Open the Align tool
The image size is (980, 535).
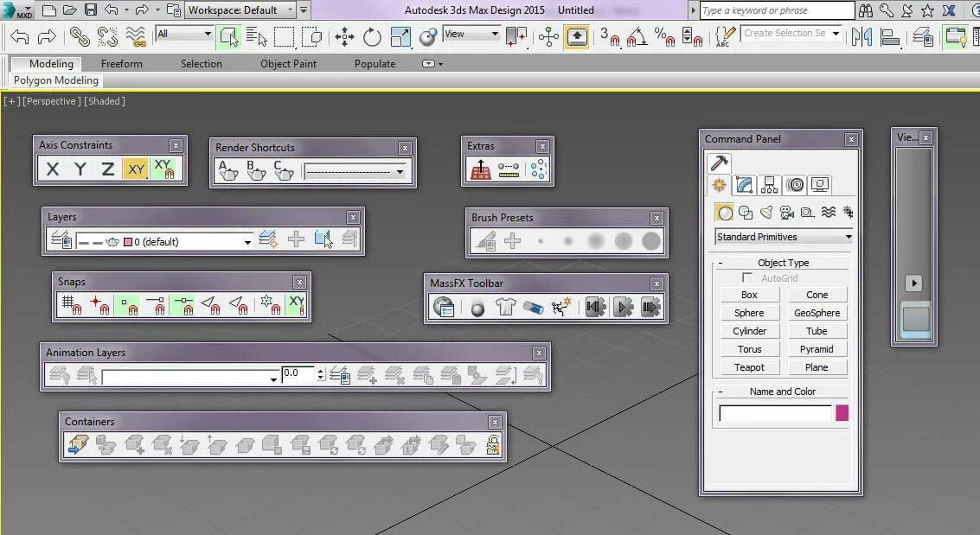click(x=889, y=37)
